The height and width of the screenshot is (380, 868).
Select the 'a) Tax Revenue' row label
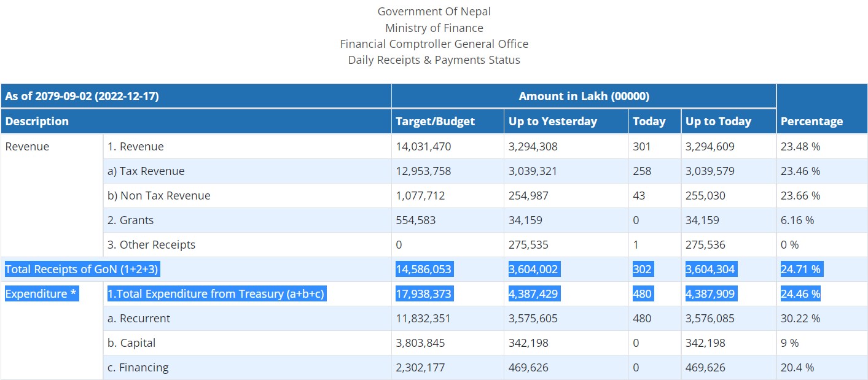[146, 171]
